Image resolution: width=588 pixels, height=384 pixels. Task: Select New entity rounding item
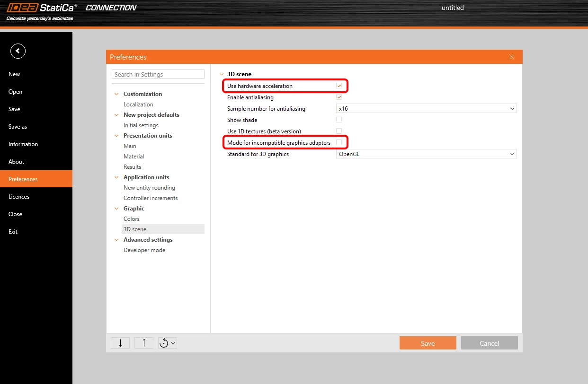[149, 188]
